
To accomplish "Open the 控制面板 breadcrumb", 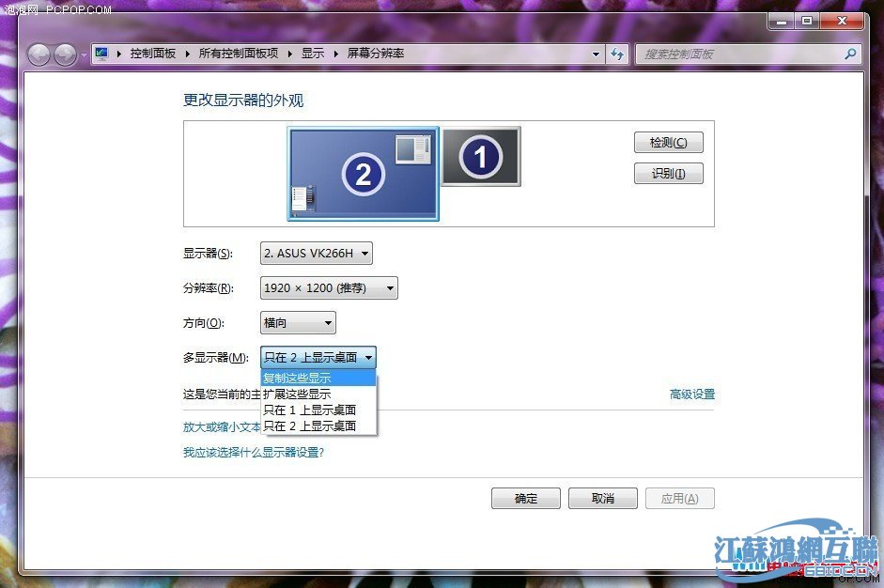I will [153, 54].
